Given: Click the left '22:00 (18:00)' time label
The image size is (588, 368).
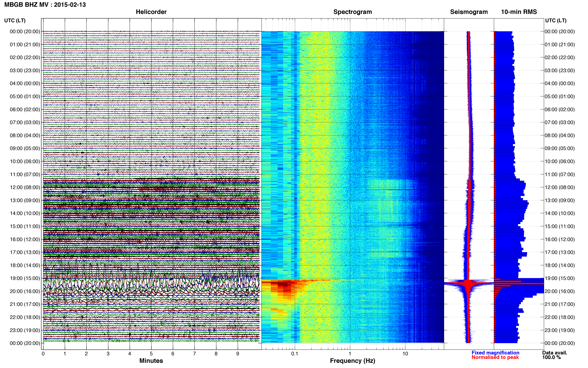Looking at the screenshot, I should (x=25, y=317).
